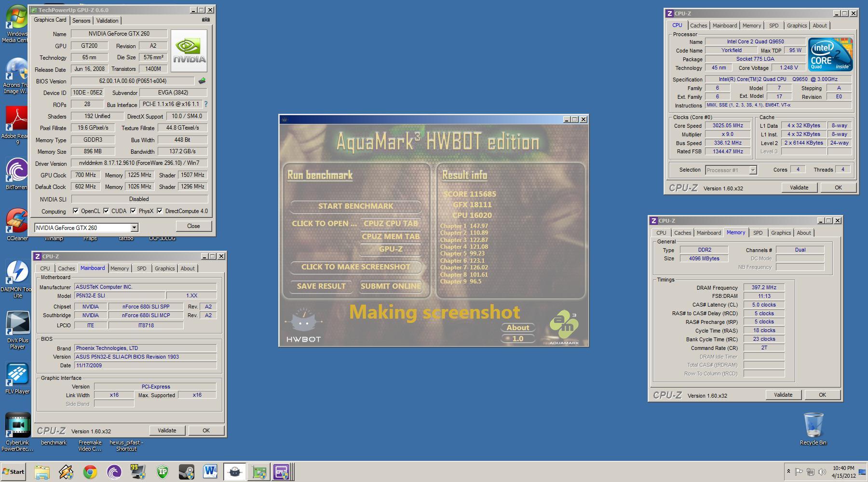Click the Bus Interface question mark icon
The height and width of the screenshot is (482, 868).
point(206,104)
